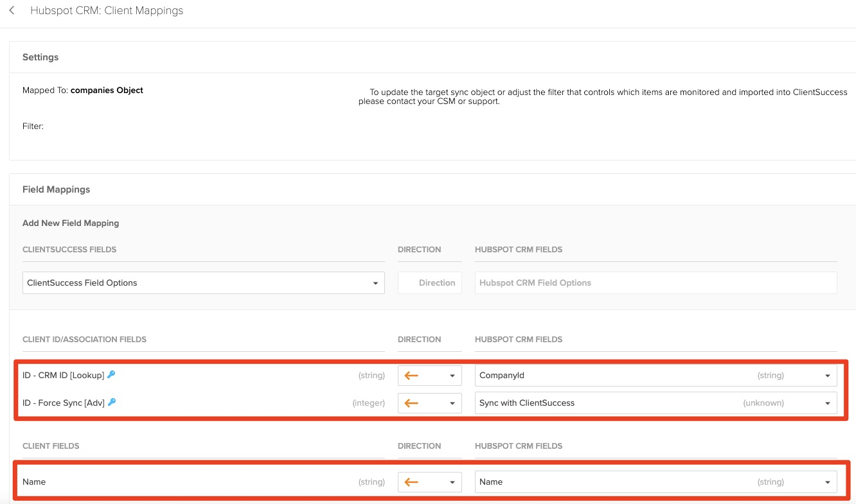Click the CLIENTSUCCESS FIELDS column header
Screen dimensions: 856x504
pyautogui.click(x=69, y=249)
